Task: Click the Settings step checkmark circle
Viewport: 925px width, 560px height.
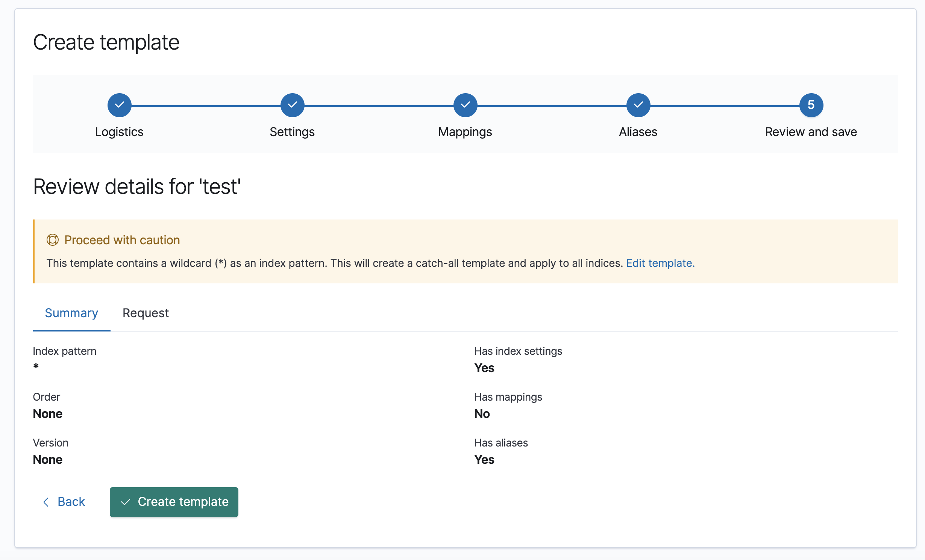Action: click(x=292, y=105)
